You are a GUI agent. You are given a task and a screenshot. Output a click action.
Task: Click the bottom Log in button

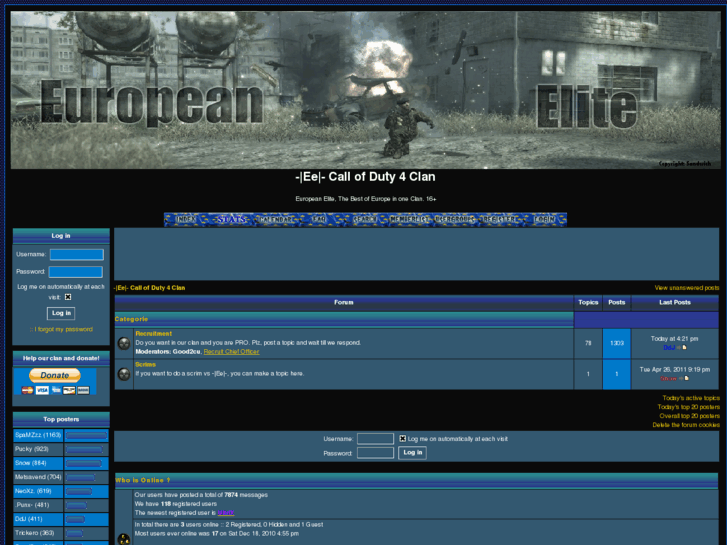412,453
